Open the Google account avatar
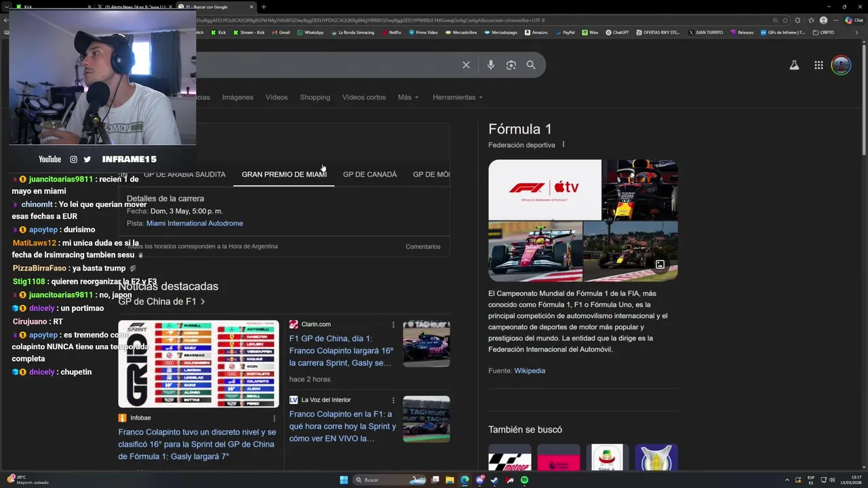Screen dimensions: 868x488 click(x=841, y=65)
